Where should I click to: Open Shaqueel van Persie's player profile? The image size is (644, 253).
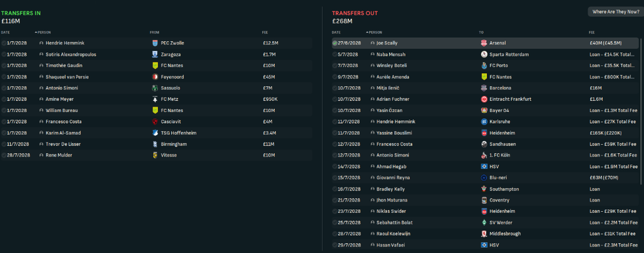67,77
